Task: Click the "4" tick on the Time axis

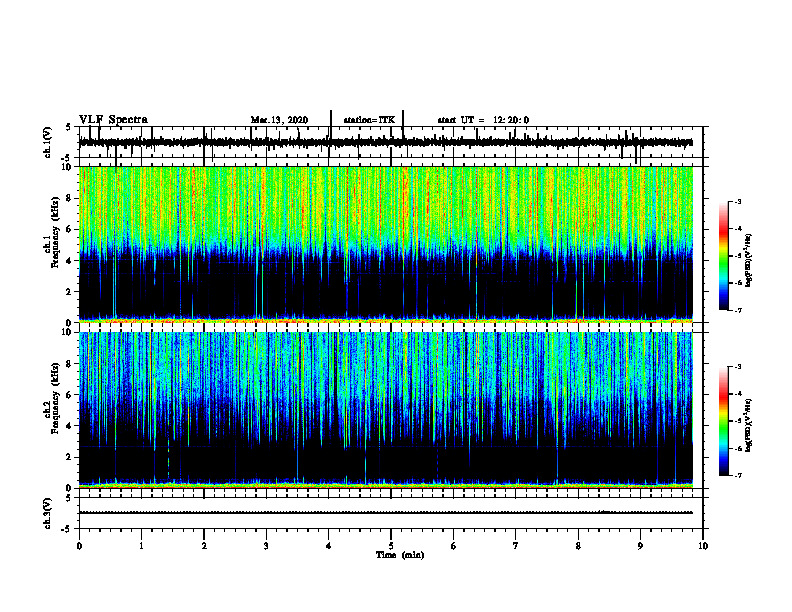Action: pyautogui.click(x=329, y=546)
